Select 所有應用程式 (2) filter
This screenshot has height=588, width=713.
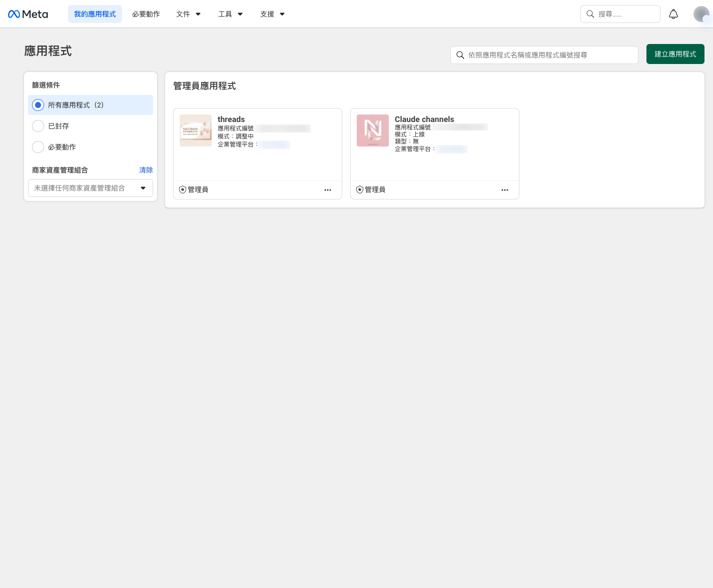[x=91, y=105]
